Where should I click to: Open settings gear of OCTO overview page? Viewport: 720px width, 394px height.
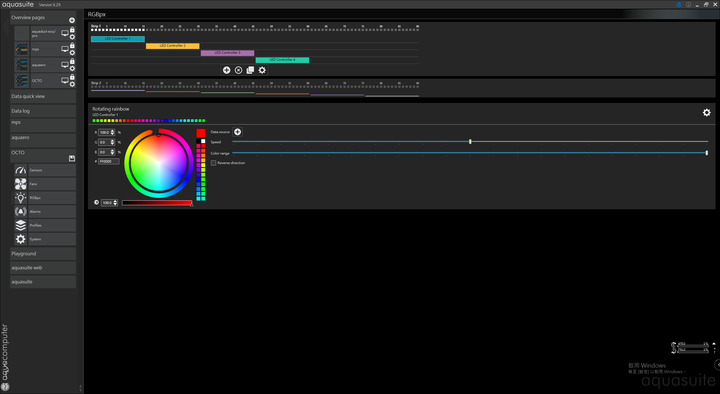(x=72, y=84)
